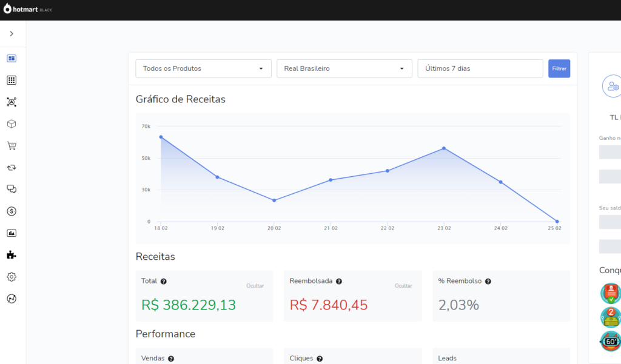Click the puzzle piece integrations icon
The height and width of the screenshot is (364, 621).
(12, 255)
